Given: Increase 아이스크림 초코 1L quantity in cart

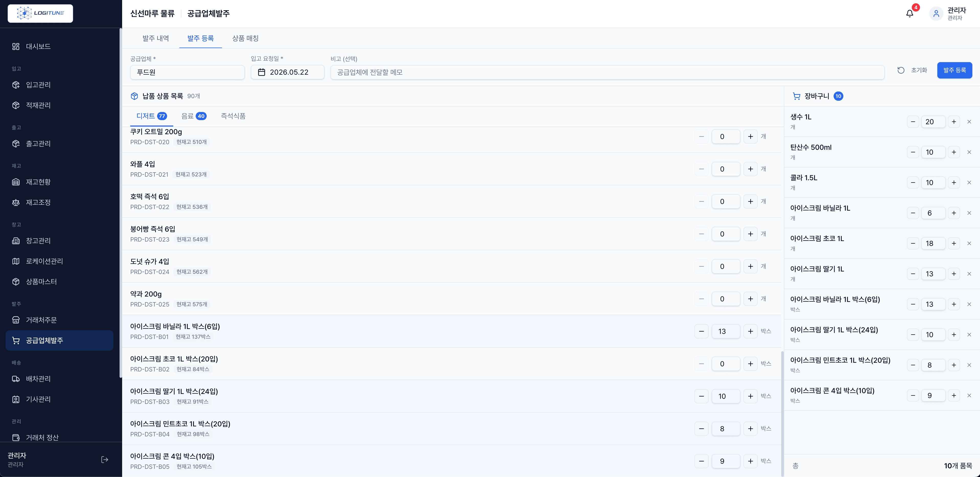Looking at the screenshot, I should (x=954, y=244).
